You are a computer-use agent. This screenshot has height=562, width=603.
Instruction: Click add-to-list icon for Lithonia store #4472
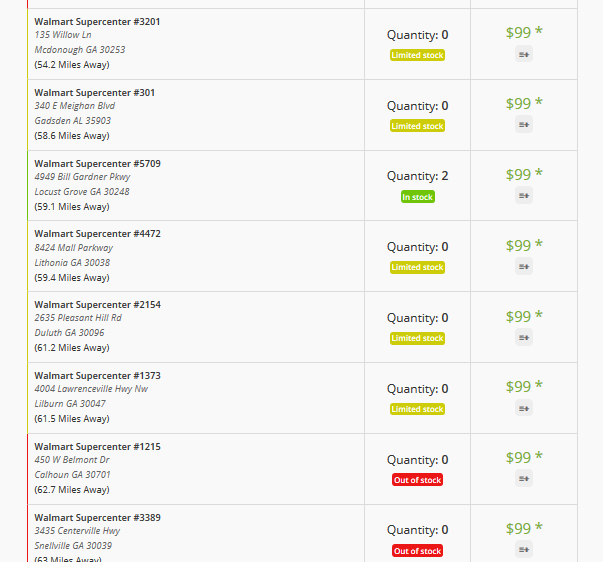(x=524, y=267)
